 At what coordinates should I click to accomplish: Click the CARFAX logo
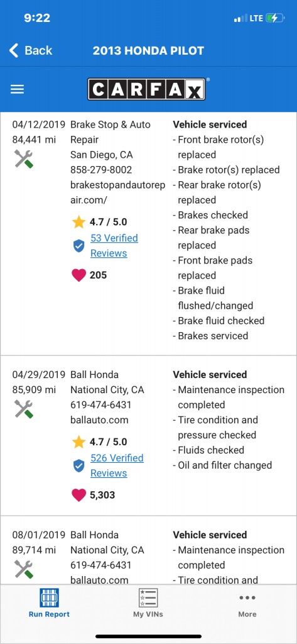click(x=147, y=89)
